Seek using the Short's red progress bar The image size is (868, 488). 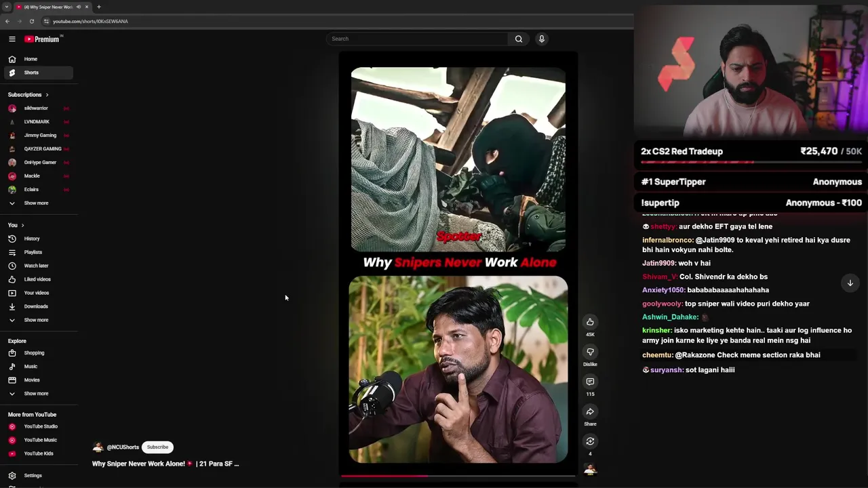[x=458, y=476]
